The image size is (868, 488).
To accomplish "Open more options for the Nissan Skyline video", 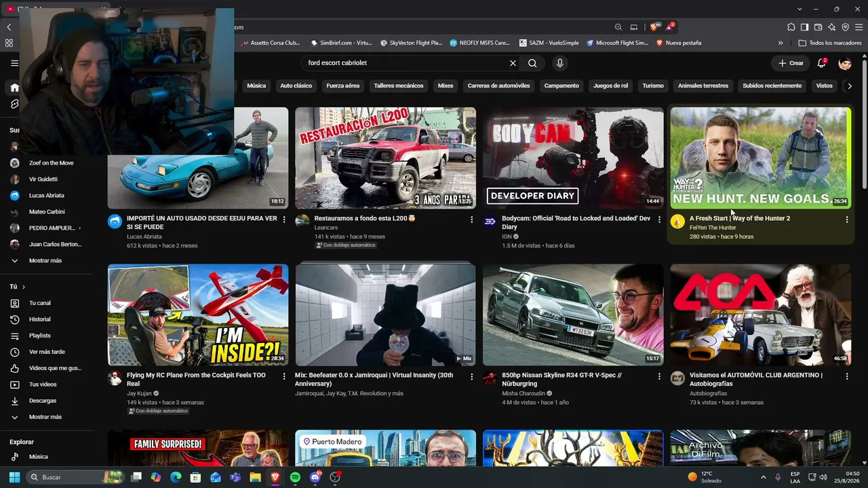I will [659, 375].
